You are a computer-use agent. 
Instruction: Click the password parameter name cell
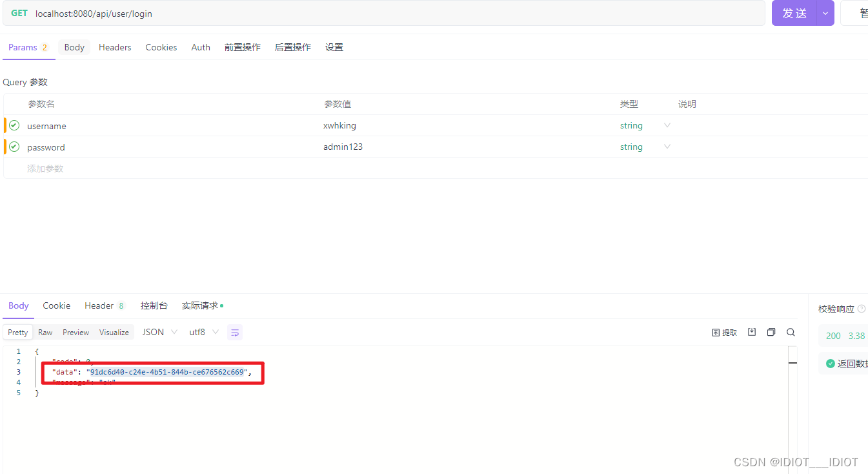click(46, 147)
